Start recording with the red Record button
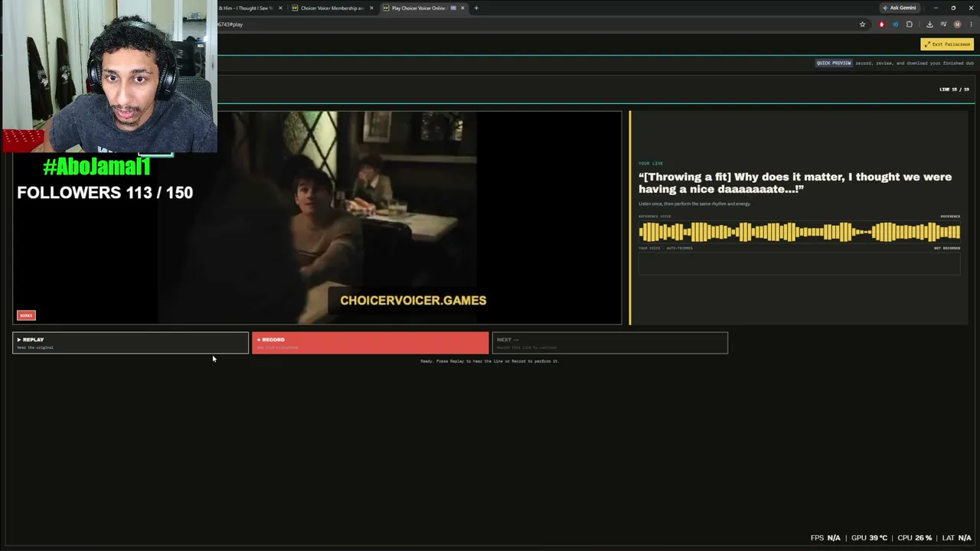 [371, 343]
